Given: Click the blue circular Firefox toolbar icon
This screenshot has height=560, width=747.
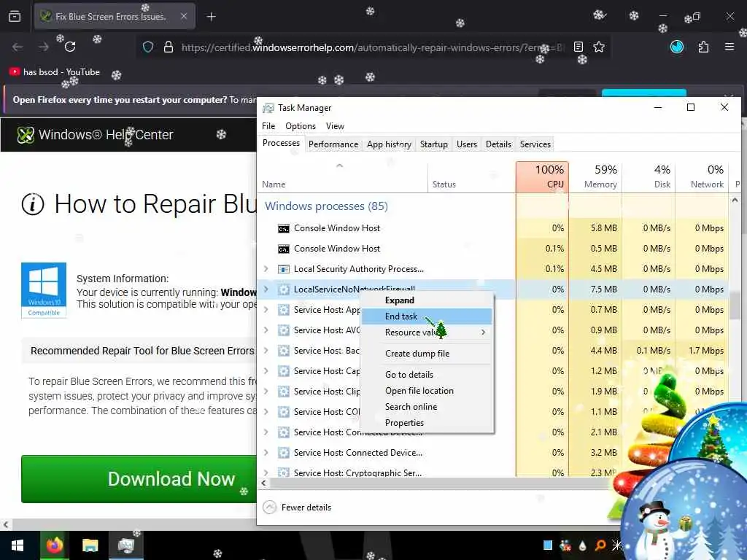Looking at the screenshot, I should [676, 47].
